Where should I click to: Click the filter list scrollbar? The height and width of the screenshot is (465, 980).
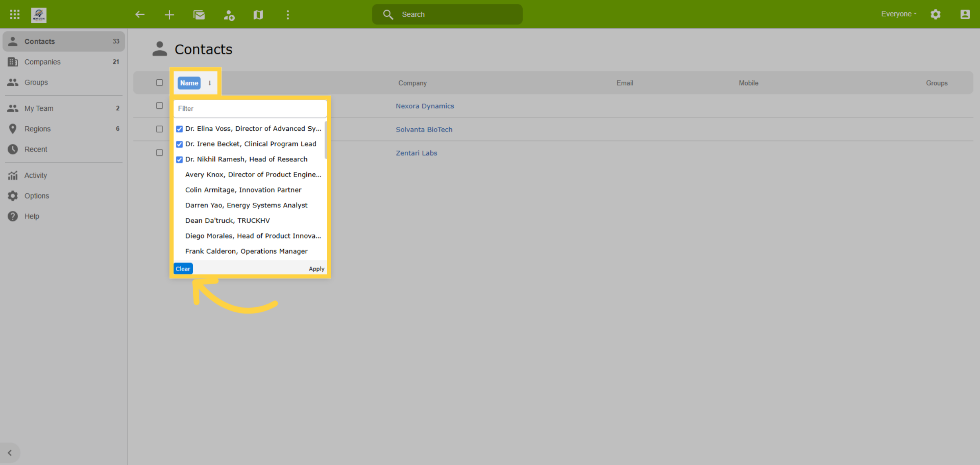click(x=326, y=140)
